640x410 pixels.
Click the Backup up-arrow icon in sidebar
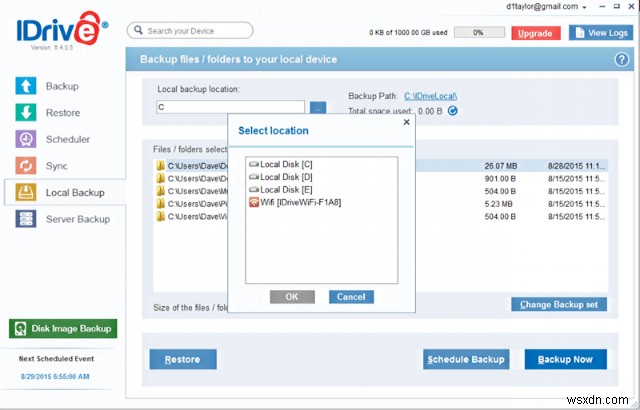26,86
